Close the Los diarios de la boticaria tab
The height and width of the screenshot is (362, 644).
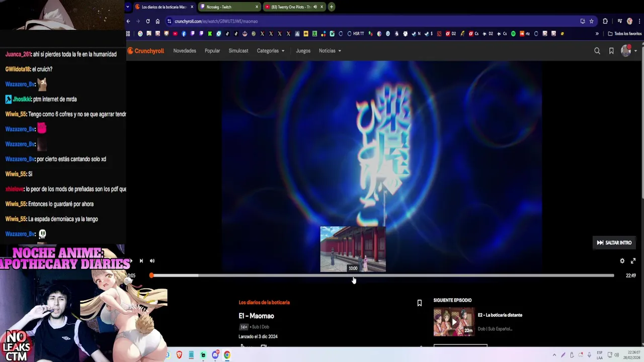(192, 7)
